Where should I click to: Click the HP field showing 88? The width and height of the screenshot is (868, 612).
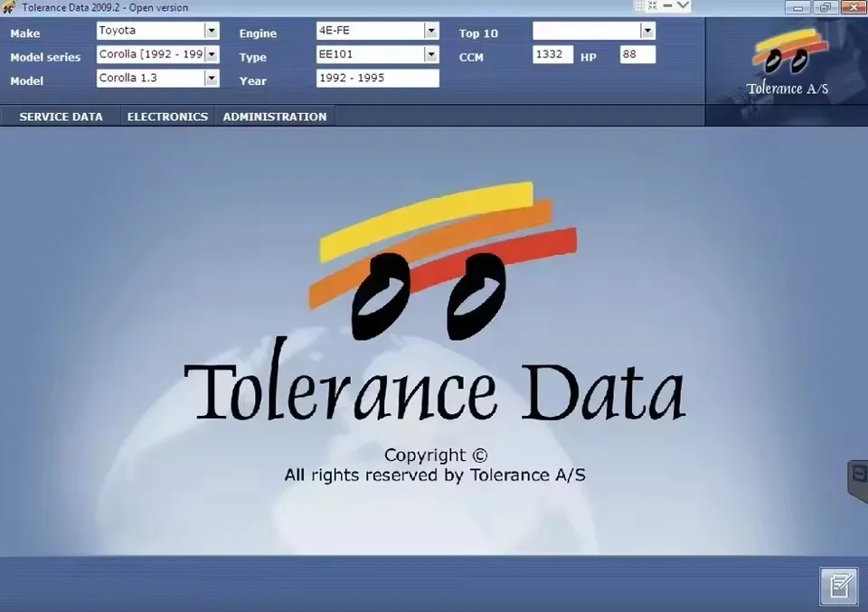click(637, 54)
